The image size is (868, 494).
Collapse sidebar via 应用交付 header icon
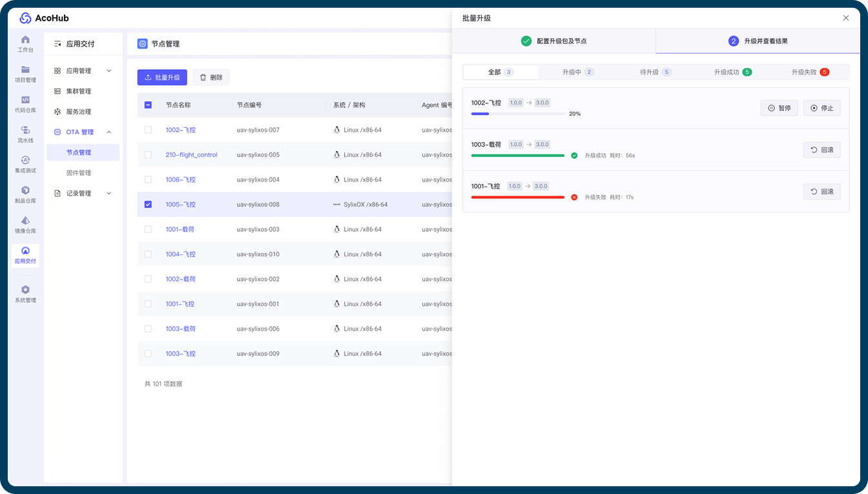tap(57, 44)
